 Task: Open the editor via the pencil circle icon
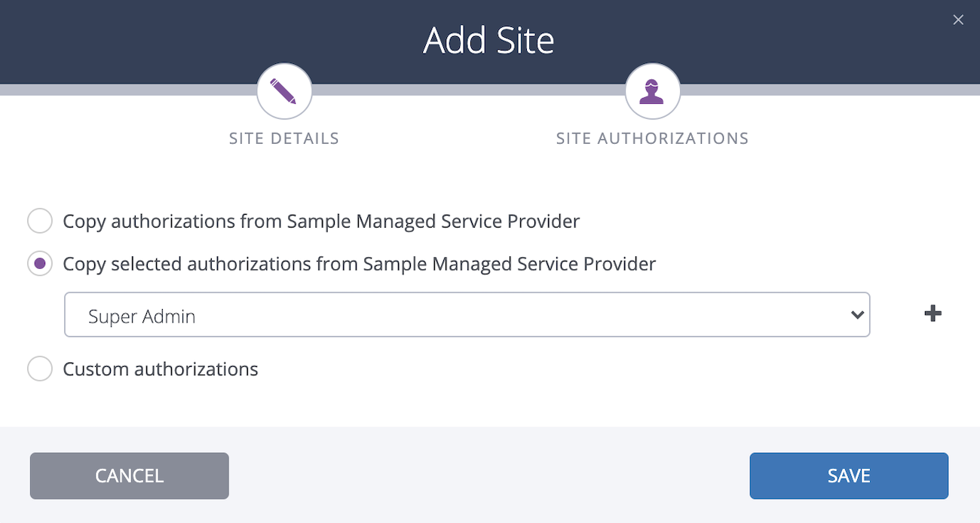coord(284,90)
